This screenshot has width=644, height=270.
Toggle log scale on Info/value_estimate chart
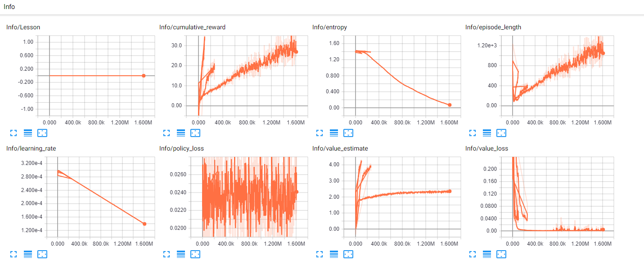tap(333, 254)
